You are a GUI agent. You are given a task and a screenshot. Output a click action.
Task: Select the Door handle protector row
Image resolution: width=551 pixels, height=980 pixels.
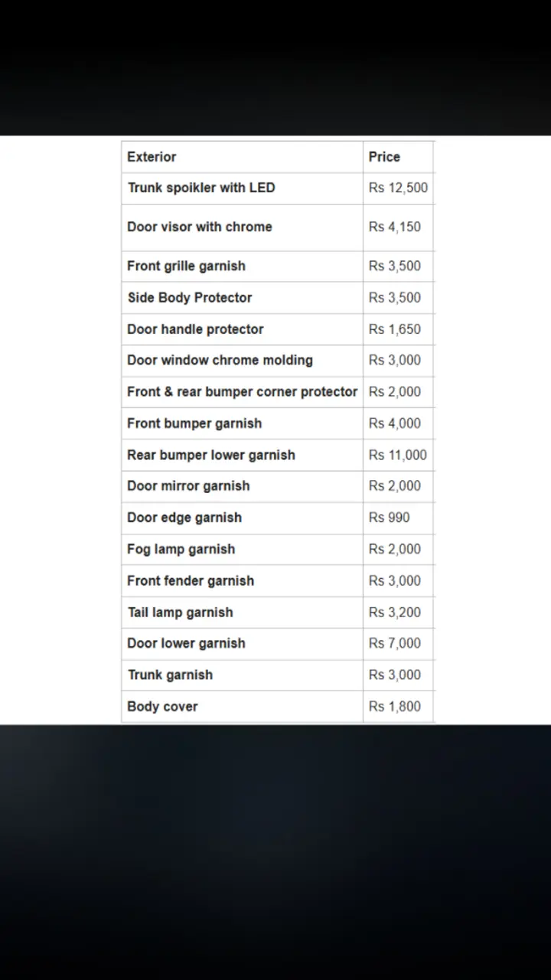[x=195, y=329]
